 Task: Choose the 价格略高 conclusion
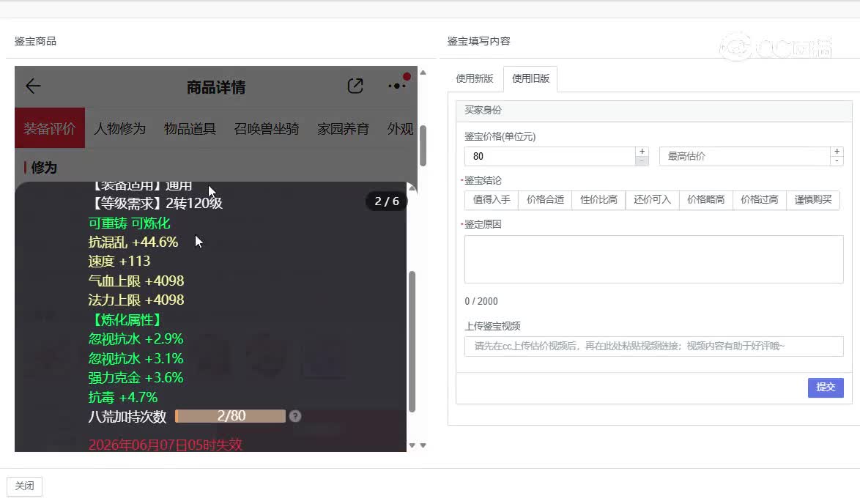pyautogui.click(x=706, y=200)
